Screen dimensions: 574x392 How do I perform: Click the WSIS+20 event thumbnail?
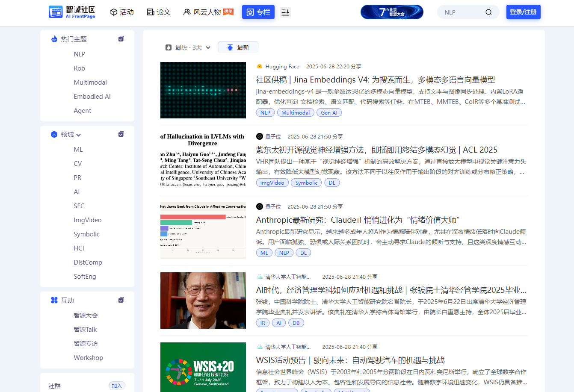coord(203,367)
